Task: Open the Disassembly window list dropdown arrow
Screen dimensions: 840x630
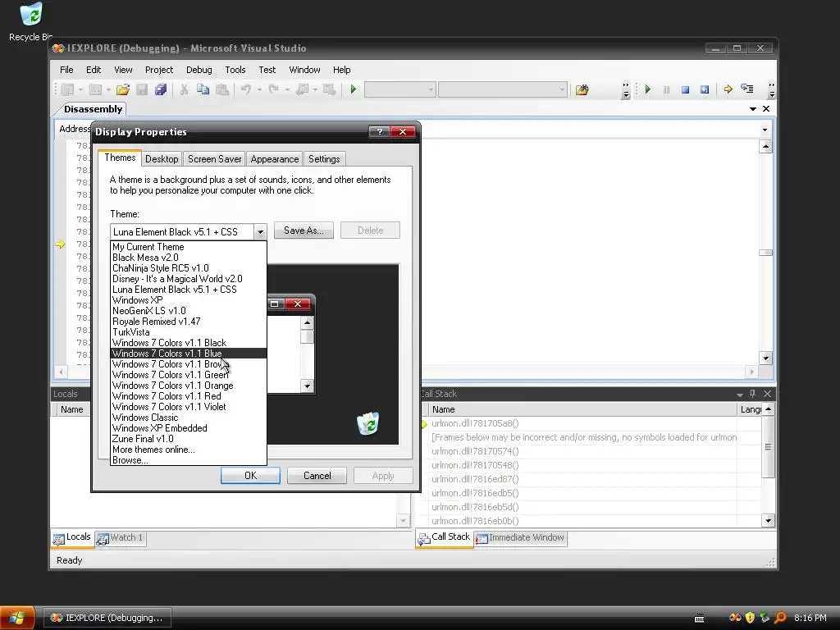Action: [x=753, y=109]
